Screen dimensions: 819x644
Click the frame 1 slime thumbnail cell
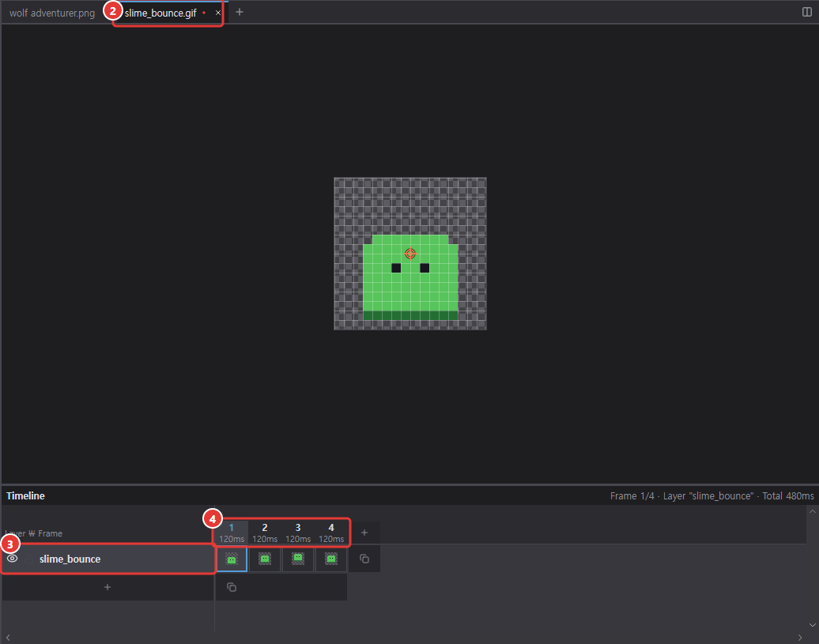tap(232, 559)
